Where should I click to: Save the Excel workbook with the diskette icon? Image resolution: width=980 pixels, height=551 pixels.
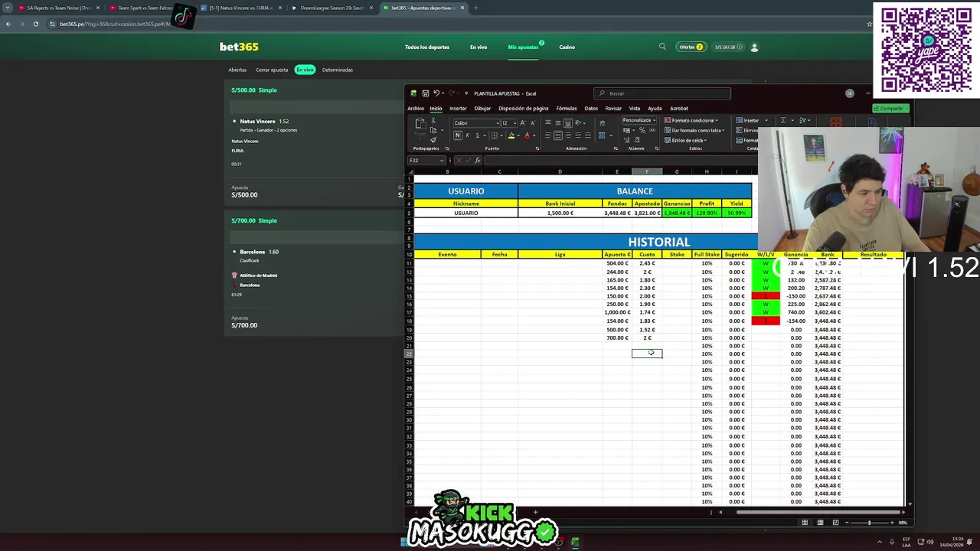(x=426, y=93)
